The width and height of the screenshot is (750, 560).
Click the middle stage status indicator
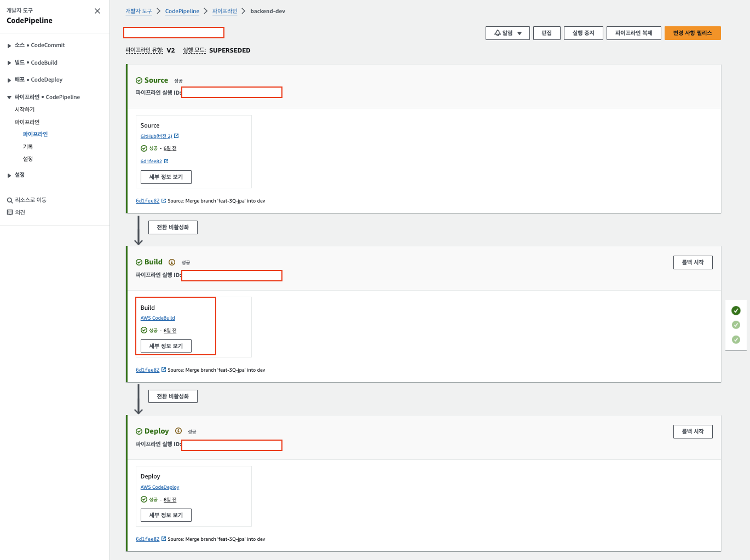click(x=736, y=325)
